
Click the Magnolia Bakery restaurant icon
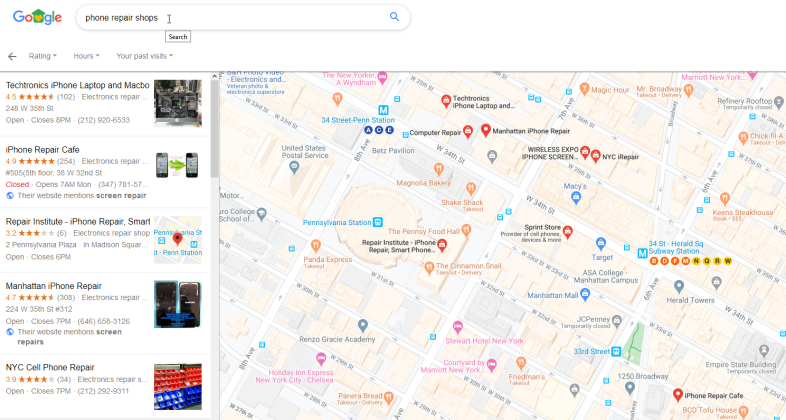point(439,169)
